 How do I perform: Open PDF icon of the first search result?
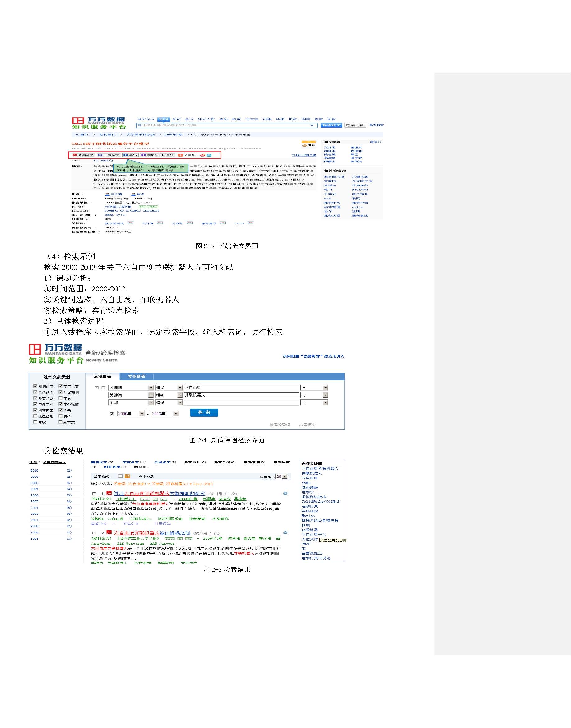(109, 493)
